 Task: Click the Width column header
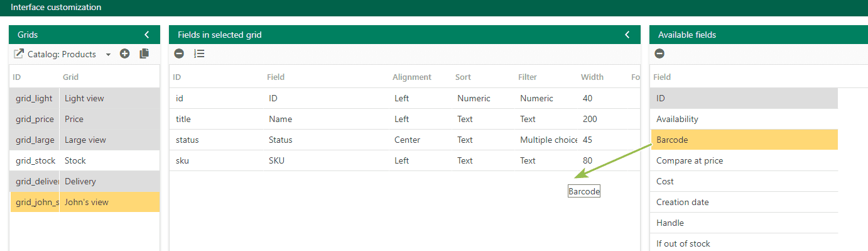[592, 77]
